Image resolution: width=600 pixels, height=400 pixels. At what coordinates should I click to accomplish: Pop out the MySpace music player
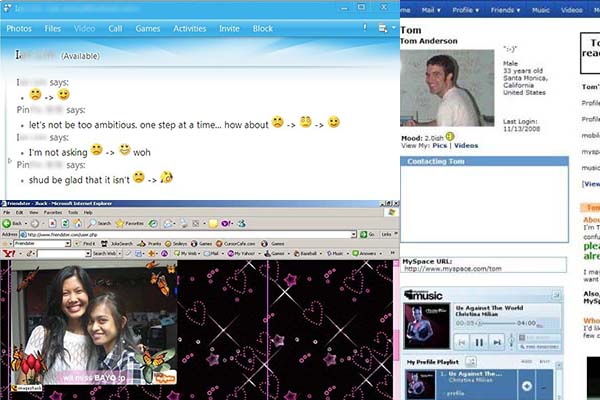[x=556, y=295]
